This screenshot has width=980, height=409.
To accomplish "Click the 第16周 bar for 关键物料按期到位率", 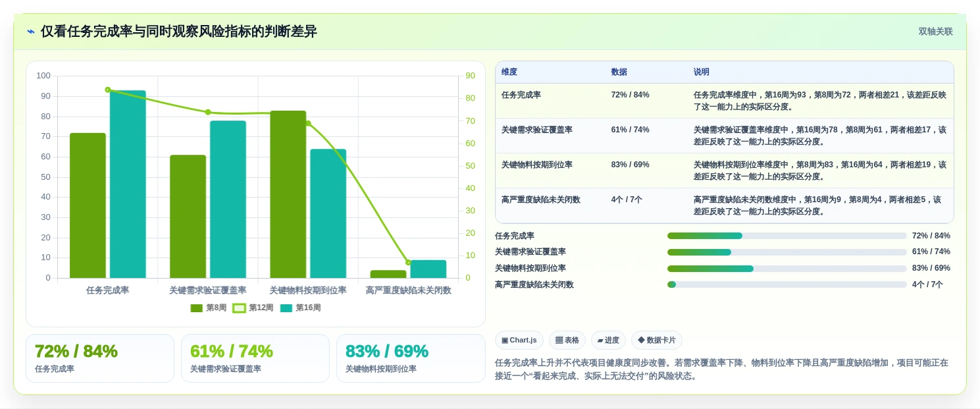I will (328, 213).
